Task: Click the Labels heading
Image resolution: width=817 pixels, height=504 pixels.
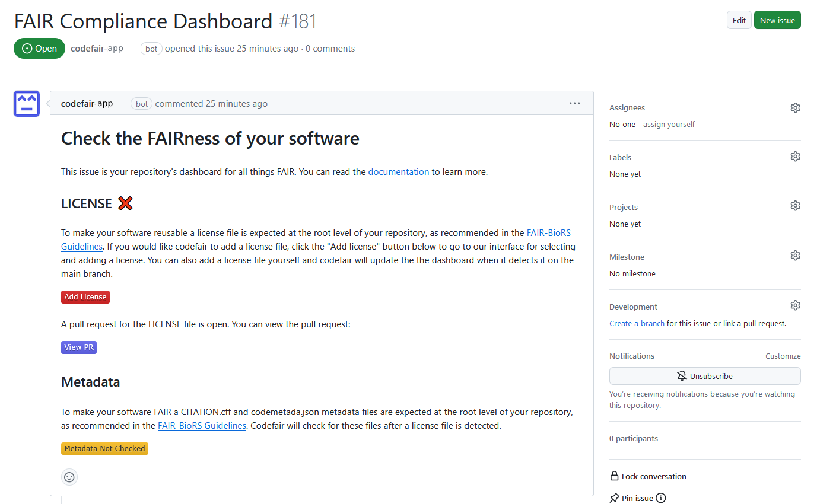Action: pyautogui.click(x=620, y=158)
